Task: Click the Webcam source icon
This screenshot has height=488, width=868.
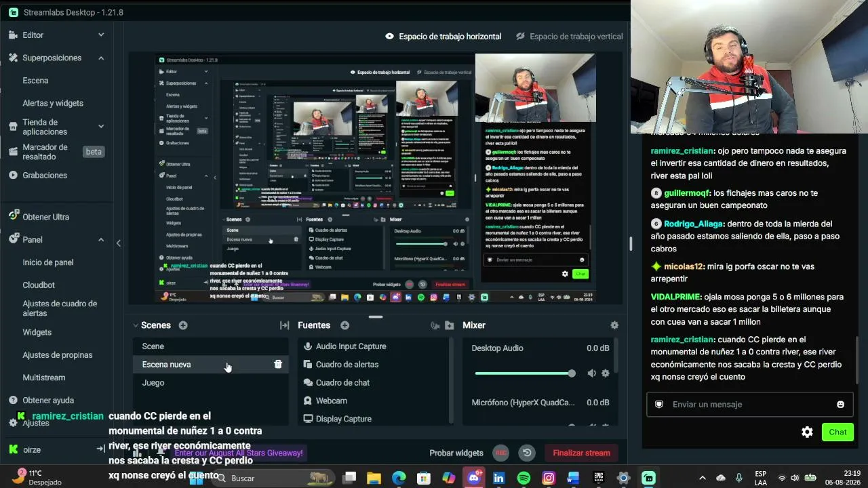Action: point(308,401)
